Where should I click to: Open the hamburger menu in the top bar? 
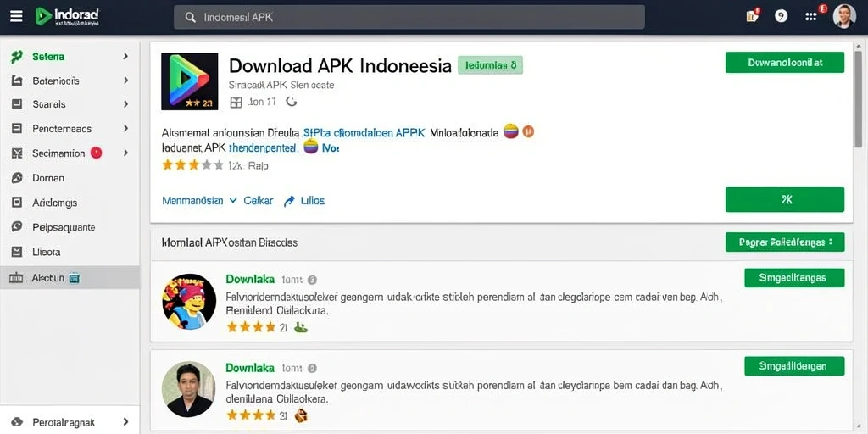coord(17,17)
